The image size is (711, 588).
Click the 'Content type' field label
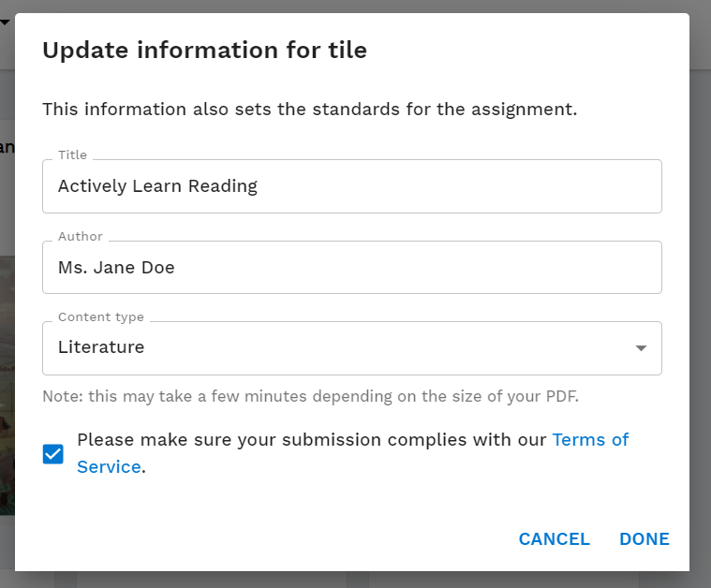(100, 316)
